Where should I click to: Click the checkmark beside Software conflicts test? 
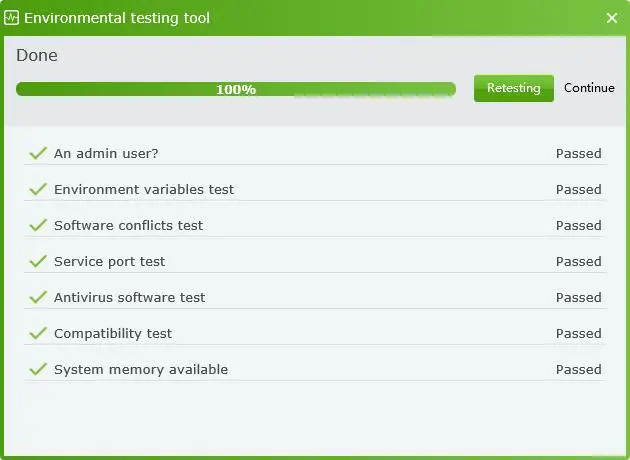pyautogui.click(x=39, y=225)
